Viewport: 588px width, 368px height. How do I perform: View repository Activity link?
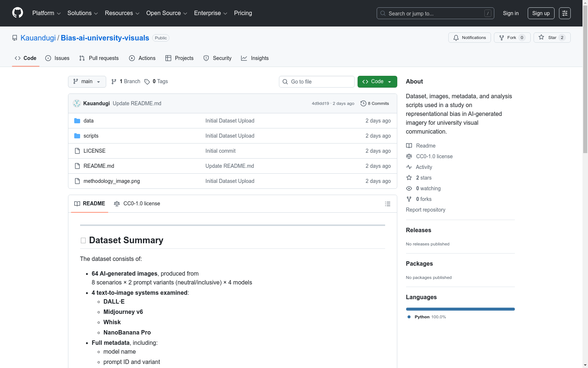tap(419, 167)
